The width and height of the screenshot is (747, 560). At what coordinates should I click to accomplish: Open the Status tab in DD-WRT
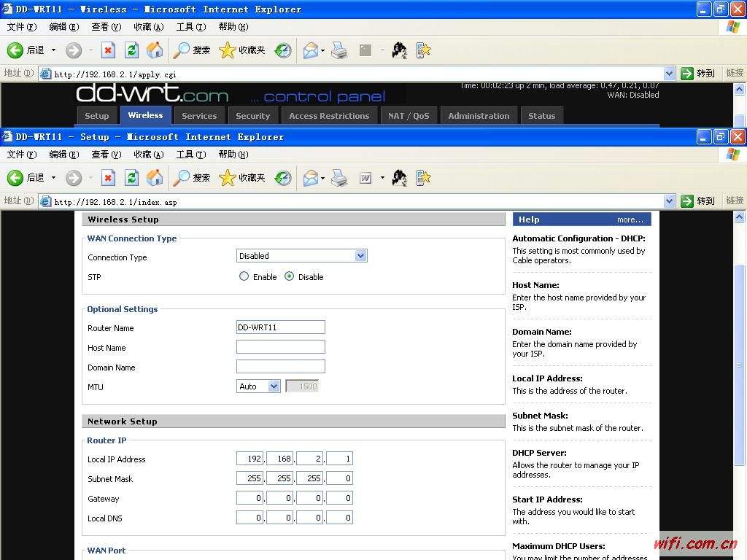(542, 116)
